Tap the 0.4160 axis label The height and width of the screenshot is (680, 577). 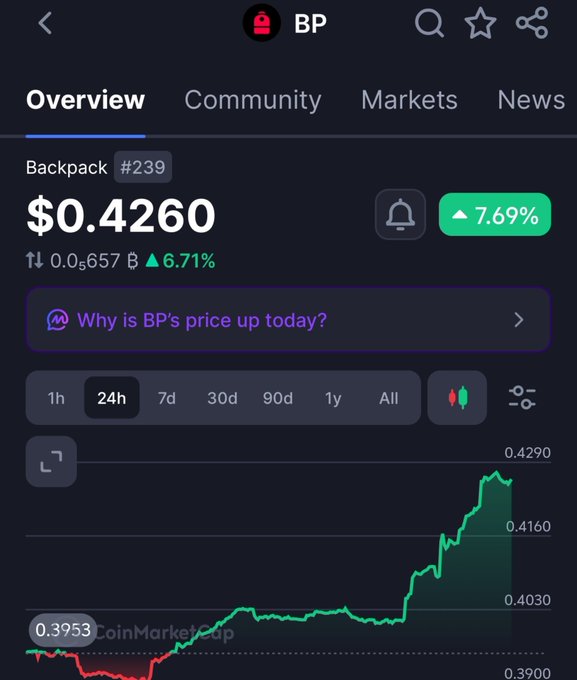(528, 526)
